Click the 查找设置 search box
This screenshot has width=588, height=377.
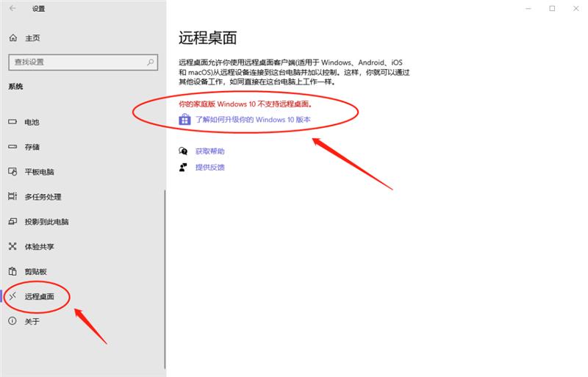click(83, 62)
